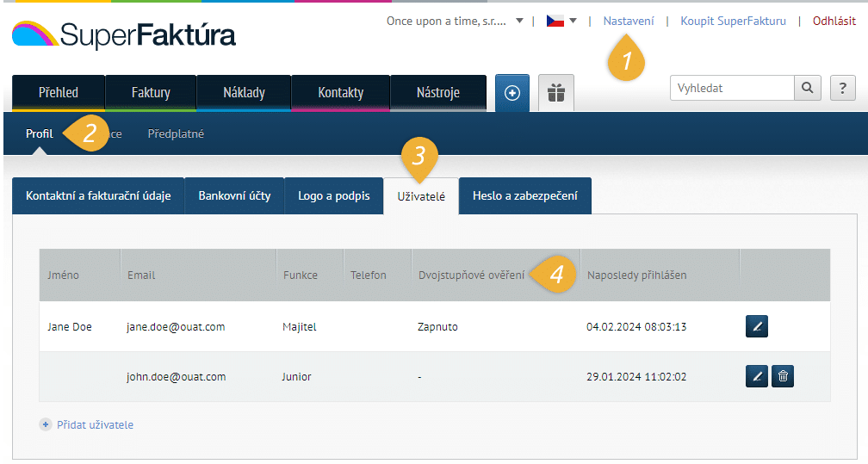Select the Profil submenu item
The image size is (868, 464).
(x=40, y=134)
